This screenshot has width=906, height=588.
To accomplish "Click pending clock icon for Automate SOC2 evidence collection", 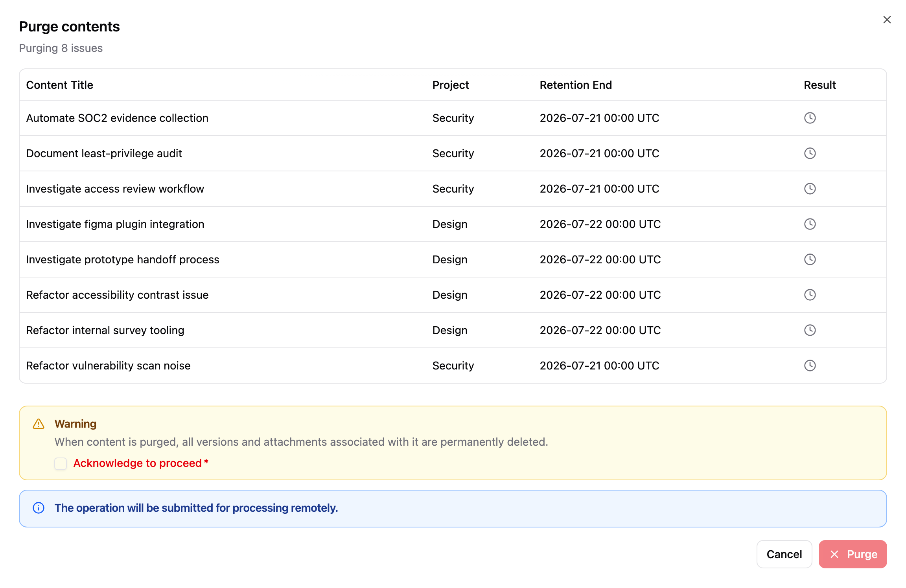I will coord(810,118).
